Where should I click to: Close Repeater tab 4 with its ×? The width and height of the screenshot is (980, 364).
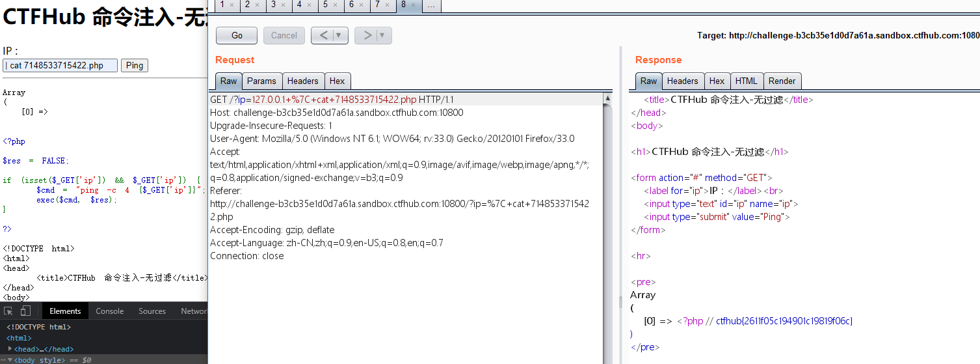coord(310,5)
